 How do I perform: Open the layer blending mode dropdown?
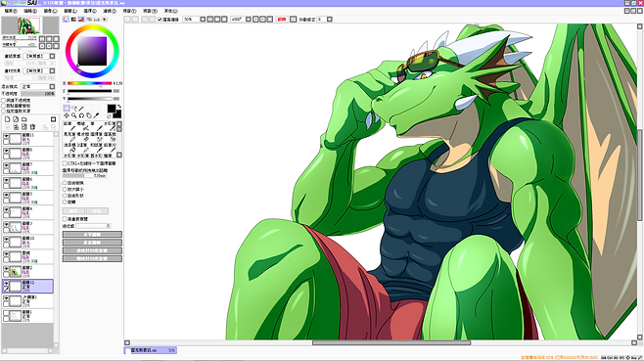tap(52, 87)
